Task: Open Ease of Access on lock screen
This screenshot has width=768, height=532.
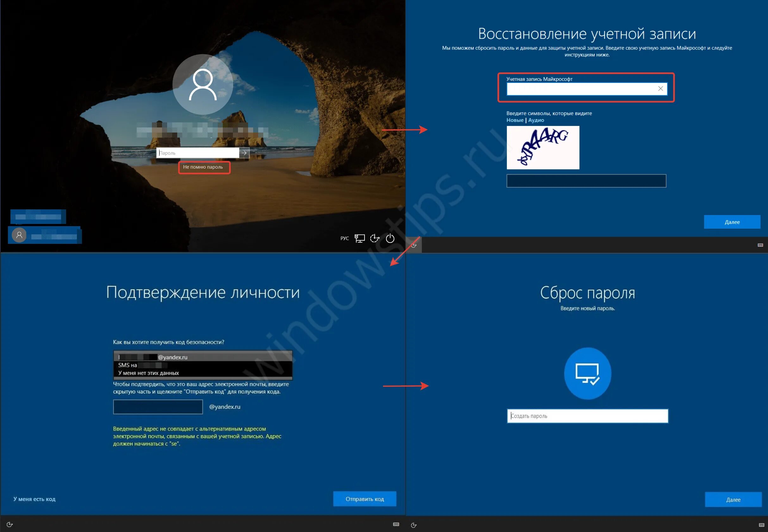Action: 375,238
